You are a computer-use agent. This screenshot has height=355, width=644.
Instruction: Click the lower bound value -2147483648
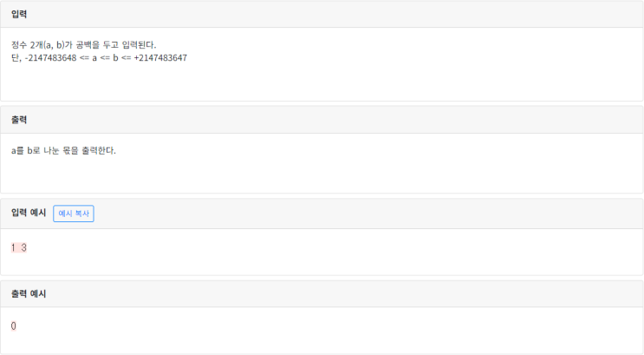51,58
